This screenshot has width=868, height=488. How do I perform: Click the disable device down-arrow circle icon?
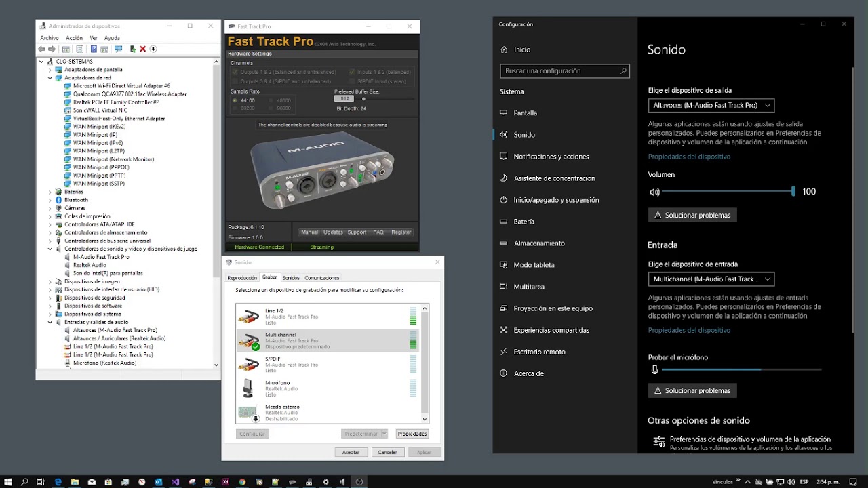coord(153,49)
